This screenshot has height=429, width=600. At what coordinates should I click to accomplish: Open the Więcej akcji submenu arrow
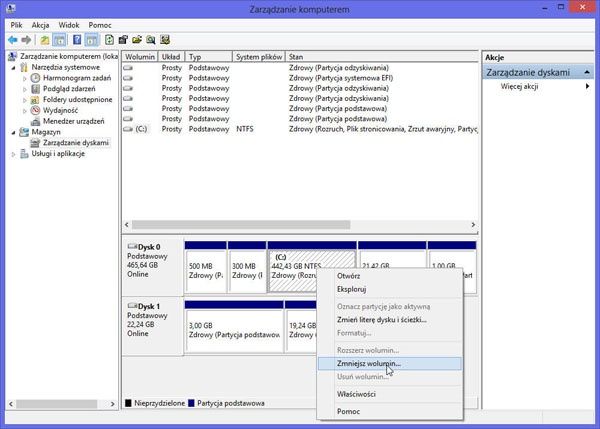(x=587, y=86)
